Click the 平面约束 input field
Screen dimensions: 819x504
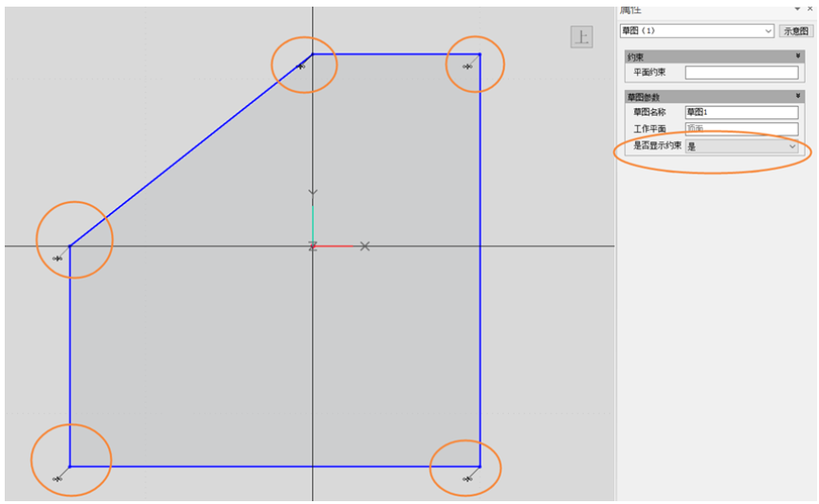[x=741, y=73]
